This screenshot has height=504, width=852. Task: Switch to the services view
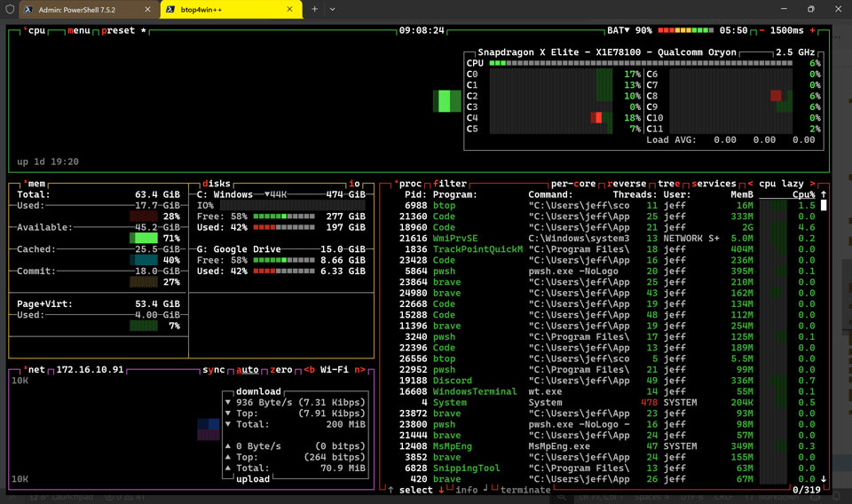(x=714, y=184)
